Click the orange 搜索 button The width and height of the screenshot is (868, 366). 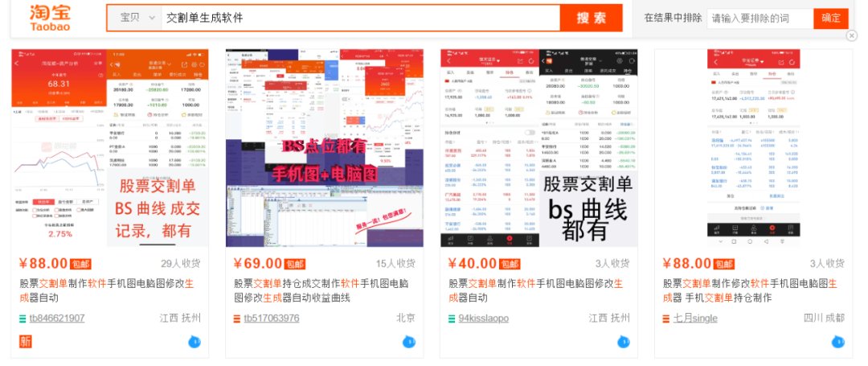pos(591,18)
